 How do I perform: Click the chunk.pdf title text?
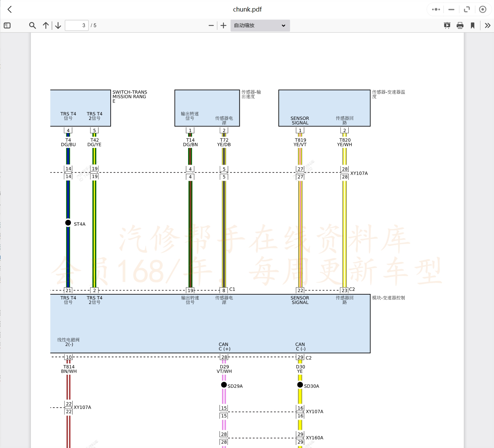pos(247,10)
